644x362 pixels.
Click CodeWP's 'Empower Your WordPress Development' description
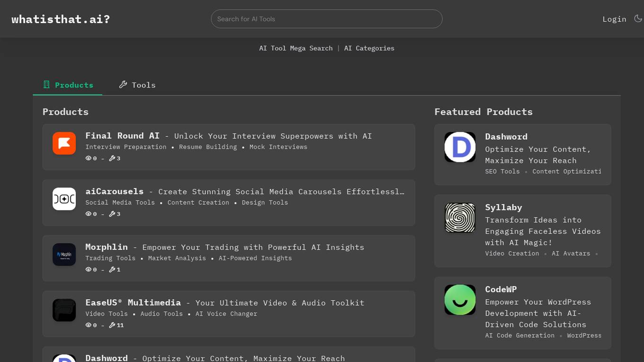pos(538,313)
